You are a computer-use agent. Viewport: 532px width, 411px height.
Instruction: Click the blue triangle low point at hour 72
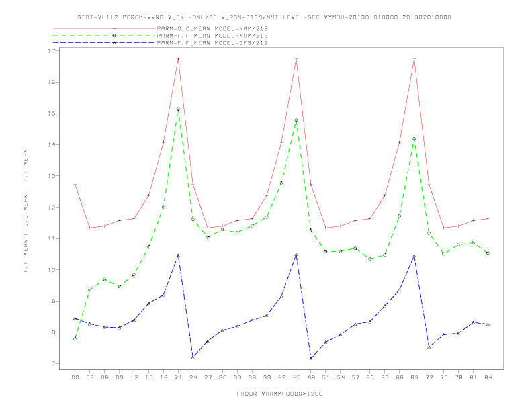tap(429, 347)
